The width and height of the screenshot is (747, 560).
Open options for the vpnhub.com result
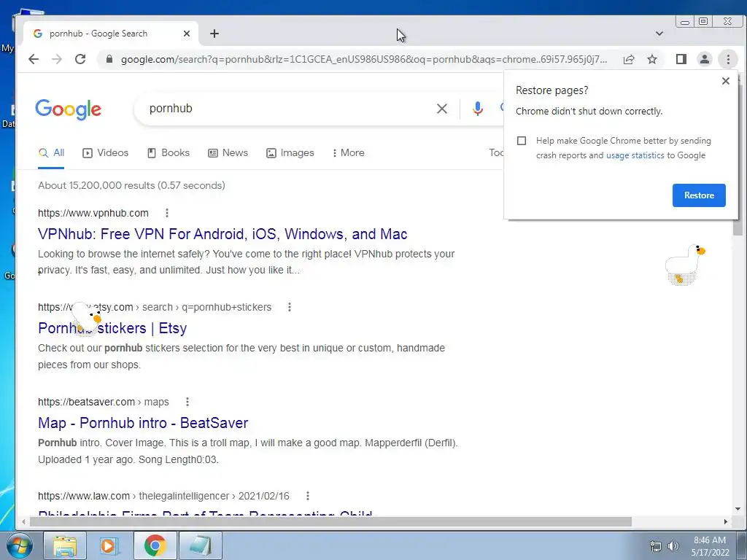[167, 213]
